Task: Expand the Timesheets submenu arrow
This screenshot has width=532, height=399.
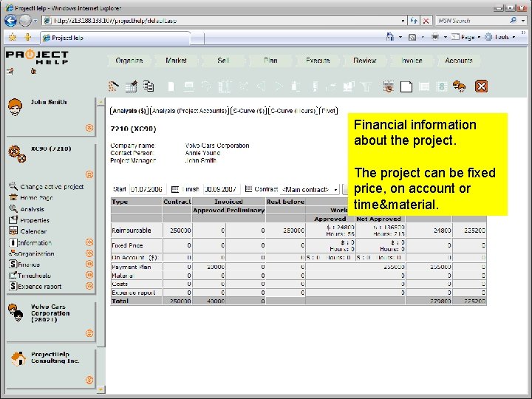Action: pos(89,275)
